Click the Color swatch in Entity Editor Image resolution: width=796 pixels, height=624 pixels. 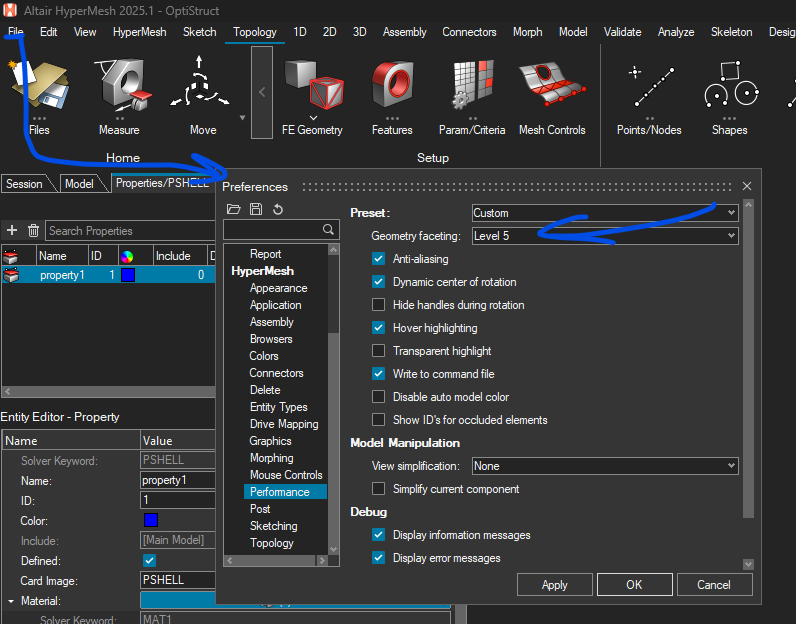coord(151,520)
